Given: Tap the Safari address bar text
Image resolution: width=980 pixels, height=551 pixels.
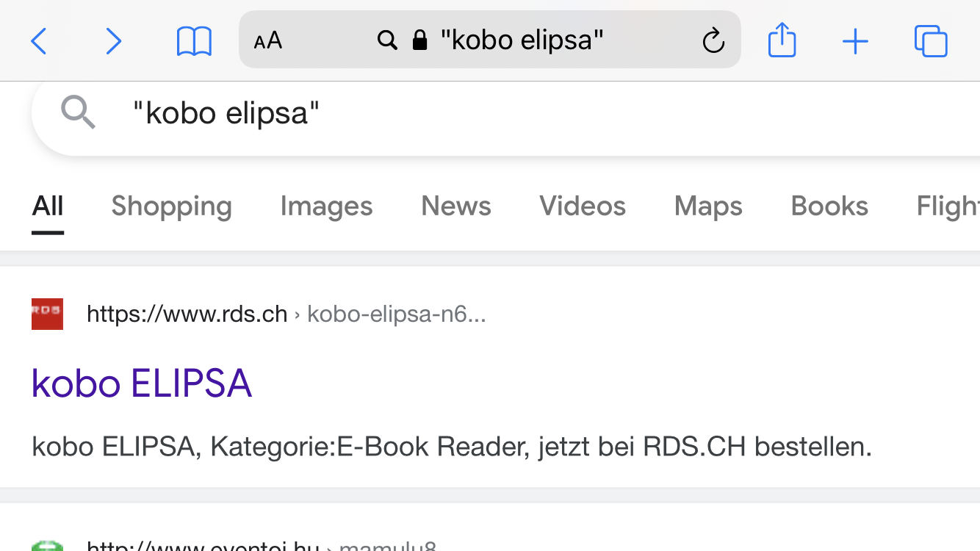Looking at the screenshot, I should (522, 40).
